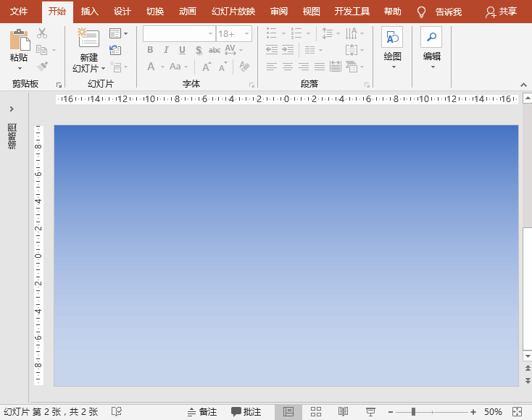Open the File (文件) tab
This screenshot has height=420, width=532.
[x=19, y=12]
